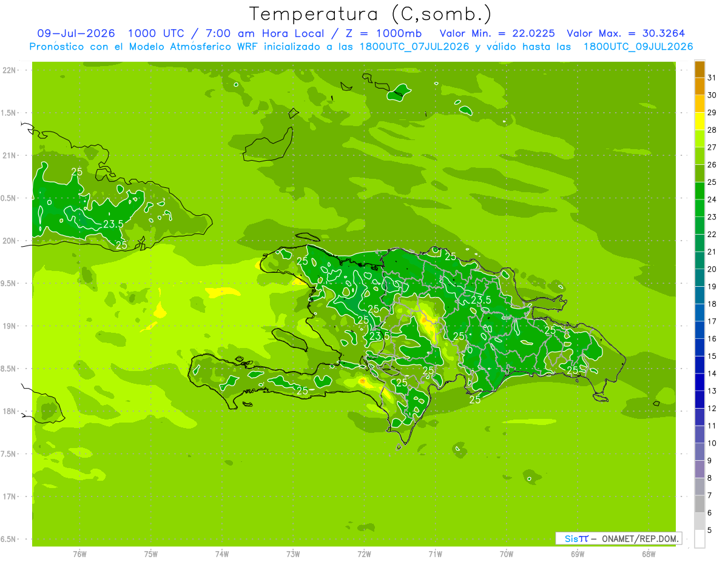Screen dimensions: 728x562
Task: Click the "17N" latitude axis label
Action: pos(9,497)
